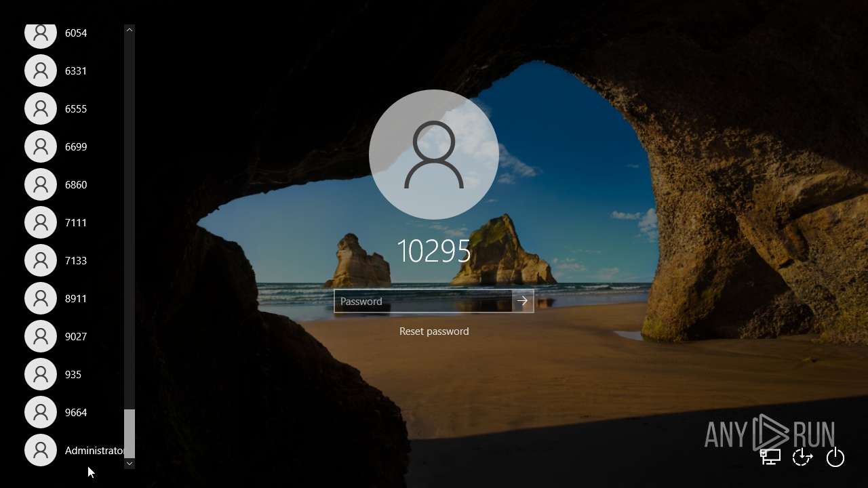Click the 8911 username text
The height and width of the screenshot is (488, 868).
76,298
